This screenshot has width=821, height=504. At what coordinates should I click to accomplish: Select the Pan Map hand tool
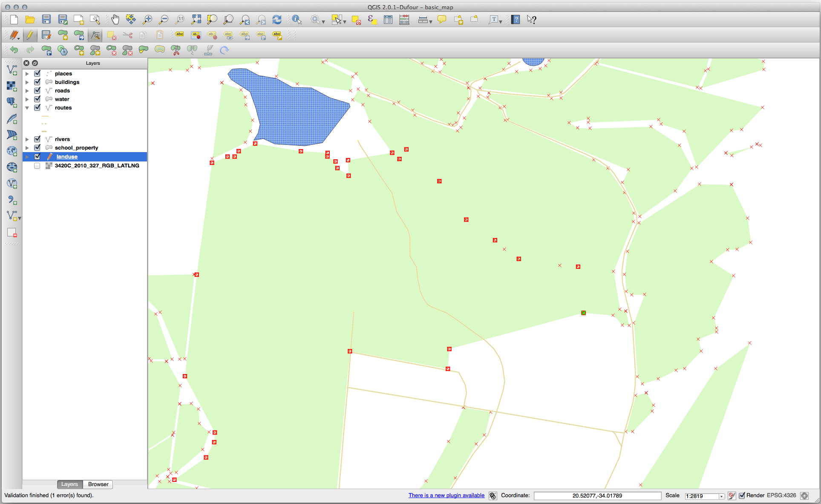pos(115,20)
